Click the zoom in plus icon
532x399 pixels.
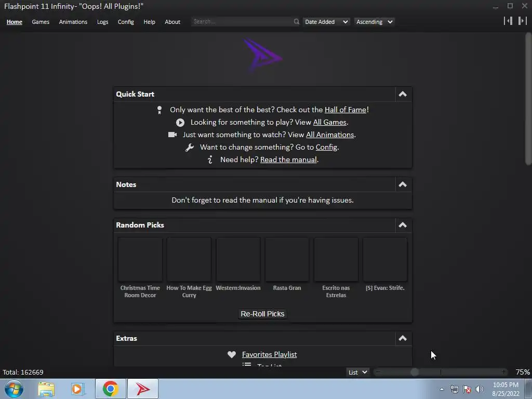pos(504,372)
